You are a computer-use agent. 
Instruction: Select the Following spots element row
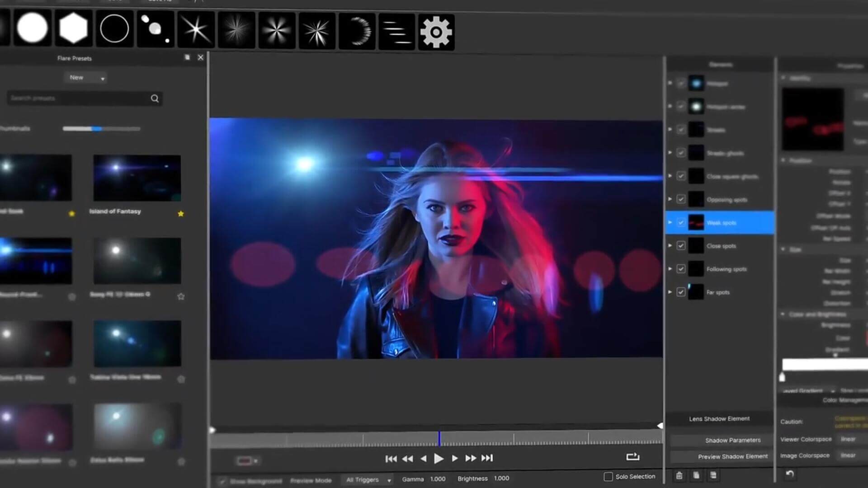point(720,269)
